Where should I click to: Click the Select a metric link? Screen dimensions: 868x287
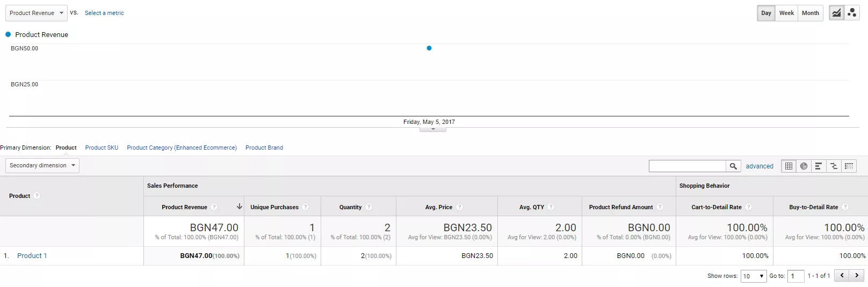[x=104, y=13]
